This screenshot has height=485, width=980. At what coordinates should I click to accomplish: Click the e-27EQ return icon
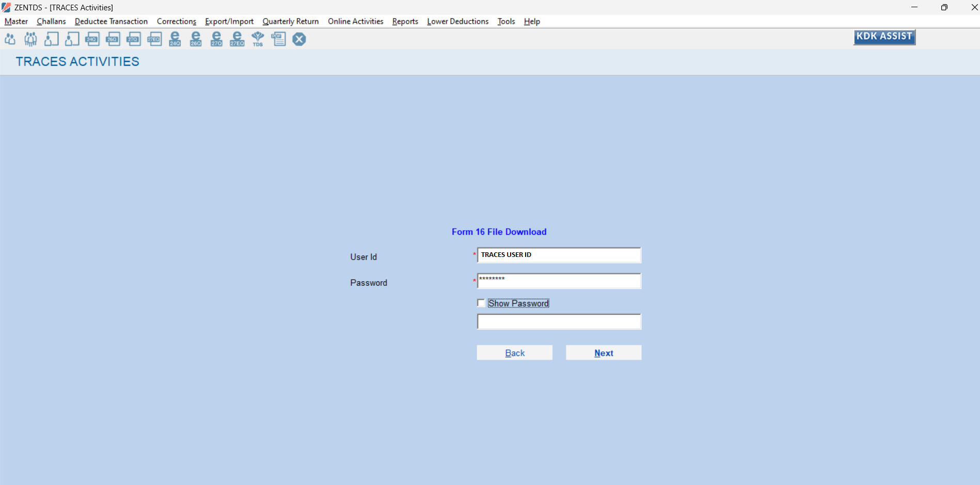pyautogui.click(x=237, y=39)
